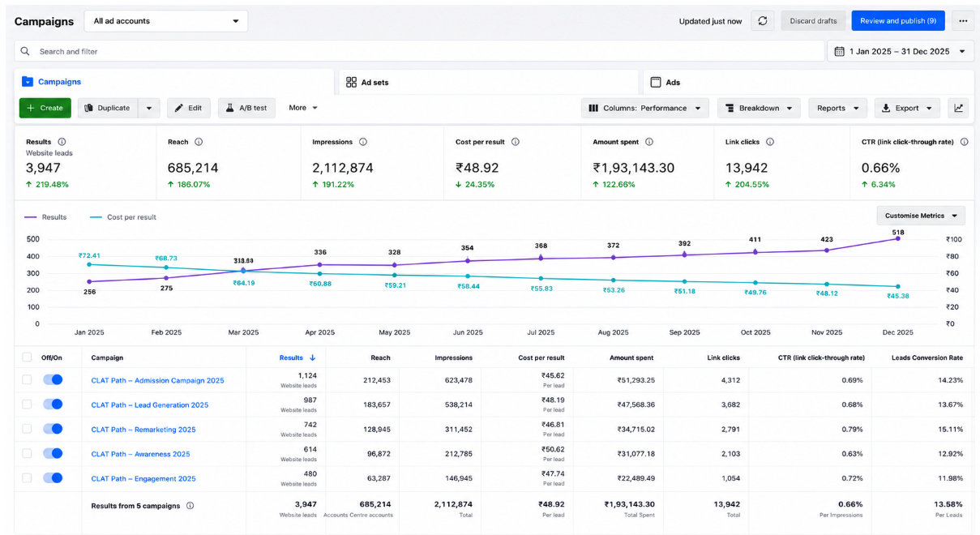Open the Columns: Performance dropdown

click(x=645, y=108)
